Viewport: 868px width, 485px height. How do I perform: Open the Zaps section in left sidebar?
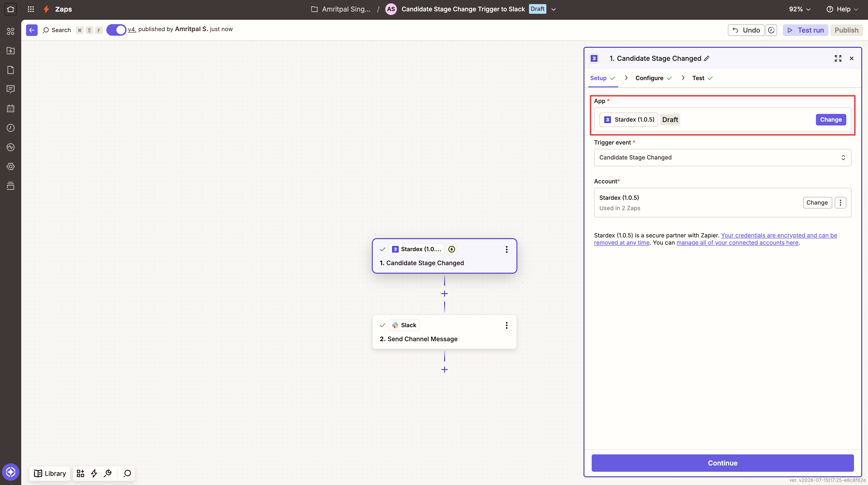(x=10, y=51)
